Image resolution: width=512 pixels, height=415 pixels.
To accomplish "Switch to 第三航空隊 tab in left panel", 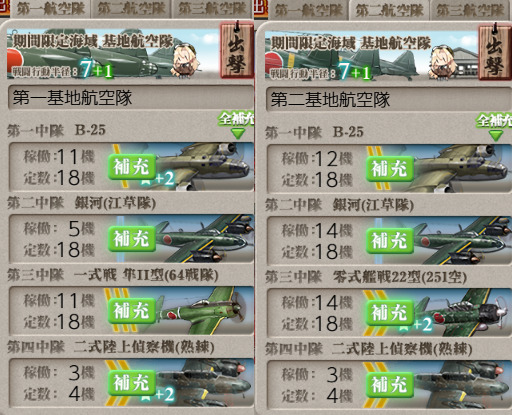I will point(212,9).
